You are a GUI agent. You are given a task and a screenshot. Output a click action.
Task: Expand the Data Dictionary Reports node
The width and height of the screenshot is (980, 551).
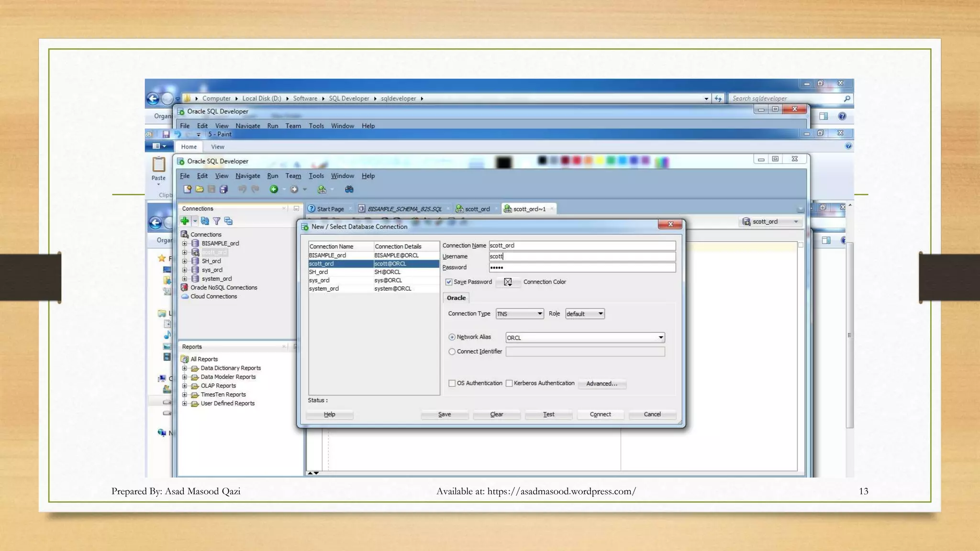click(x=185, y=368)
